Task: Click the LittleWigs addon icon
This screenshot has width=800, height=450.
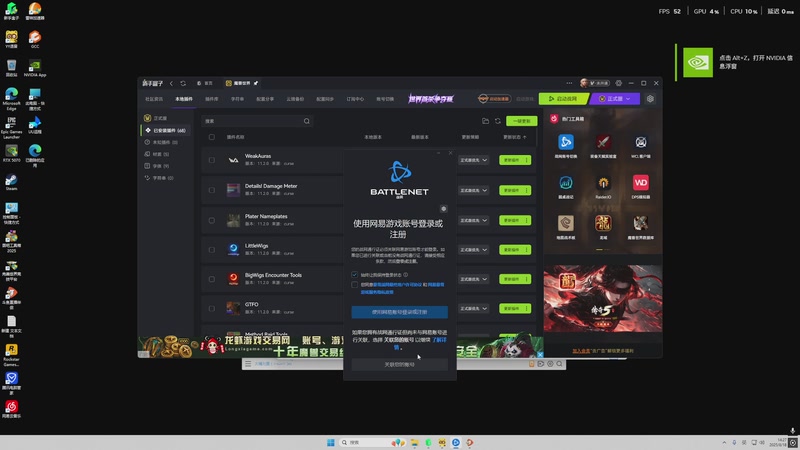Action: (233, 249)
